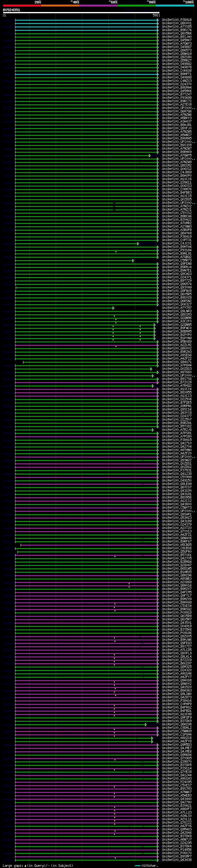The image size is (197, 868).
Task: Click the cyan ~100% identity legend segment
Action: [x=175, y=6]
